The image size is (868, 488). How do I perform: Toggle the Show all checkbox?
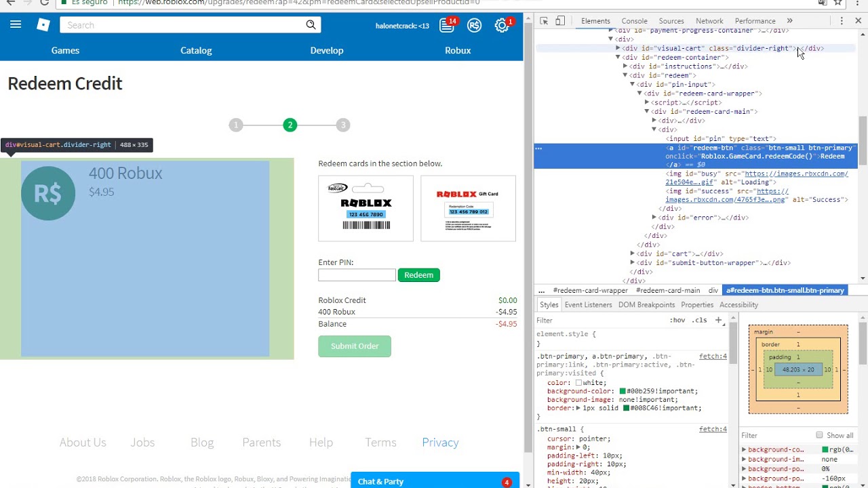coord(819,435)
